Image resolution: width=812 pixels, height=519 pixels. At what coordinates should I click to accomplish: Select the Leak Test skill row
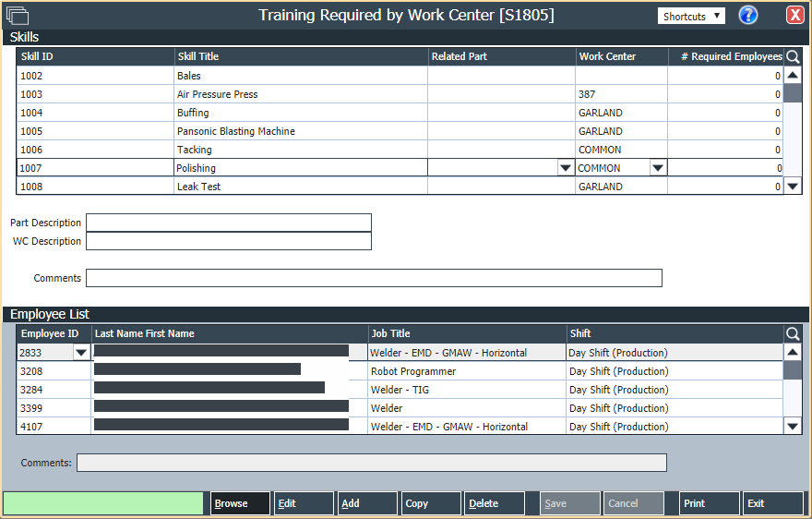[x=301, y=187]
